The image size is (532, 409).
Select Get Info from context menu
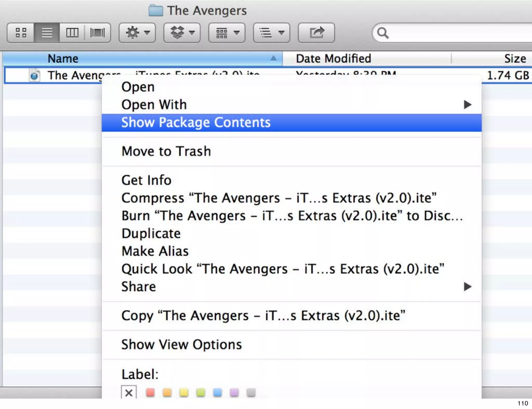(x=147, y=180)
